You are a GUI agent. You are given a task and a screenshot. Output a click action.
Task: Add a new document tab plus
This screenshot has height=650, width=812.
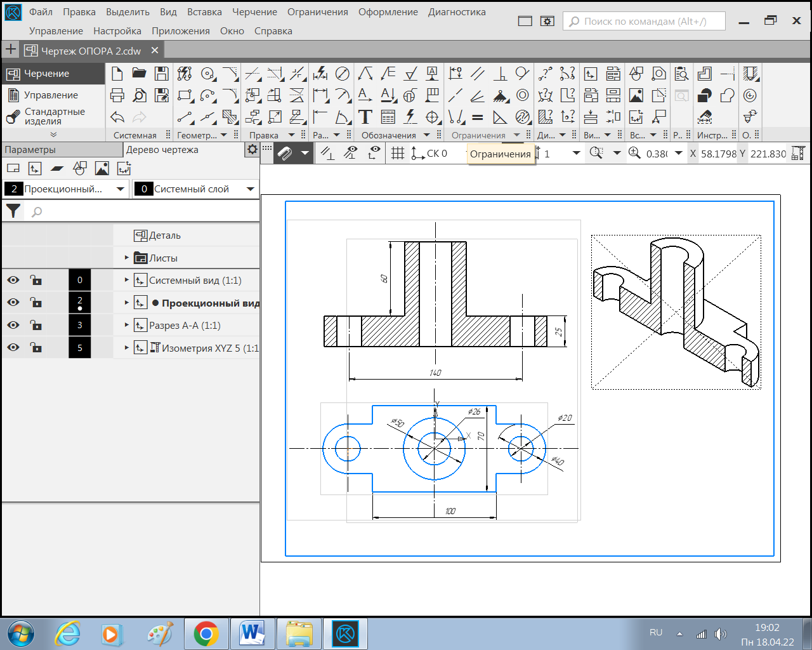pos(11,50)
